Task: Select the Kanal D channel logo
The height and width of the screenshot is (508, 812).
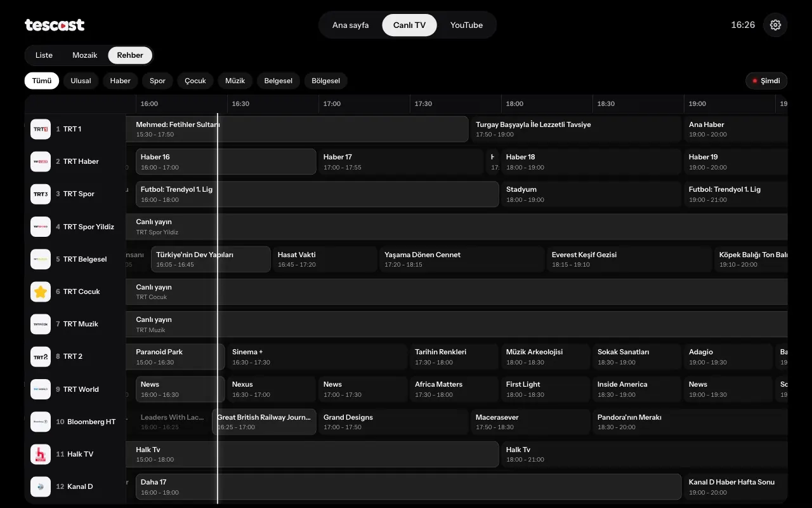Action: (x=41, y=486)
